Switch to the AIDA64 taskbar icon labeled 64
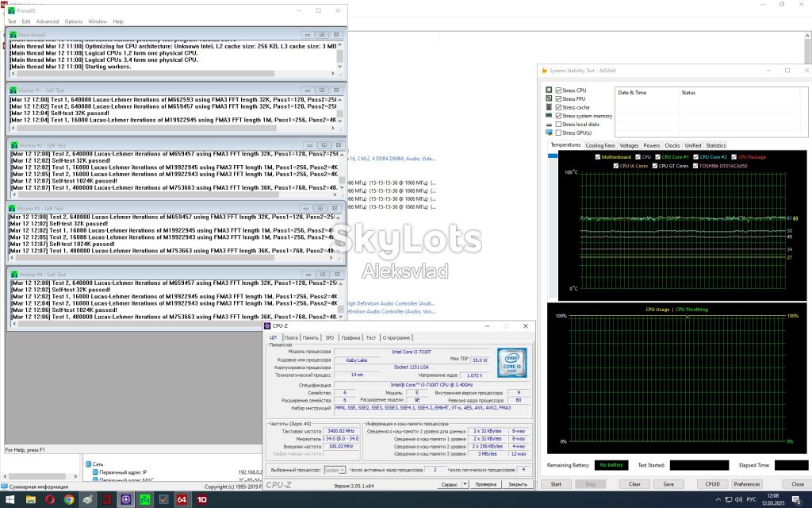Image resolution: width=812 pixels, height=508 pixels. (x=182, y=500)
